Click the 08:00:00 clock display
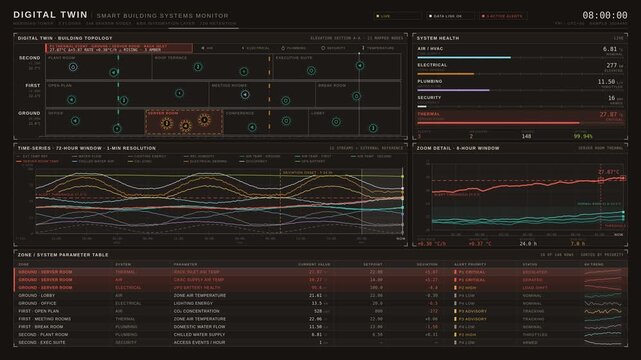Screen dimensions: 641x360 point(605,16)
